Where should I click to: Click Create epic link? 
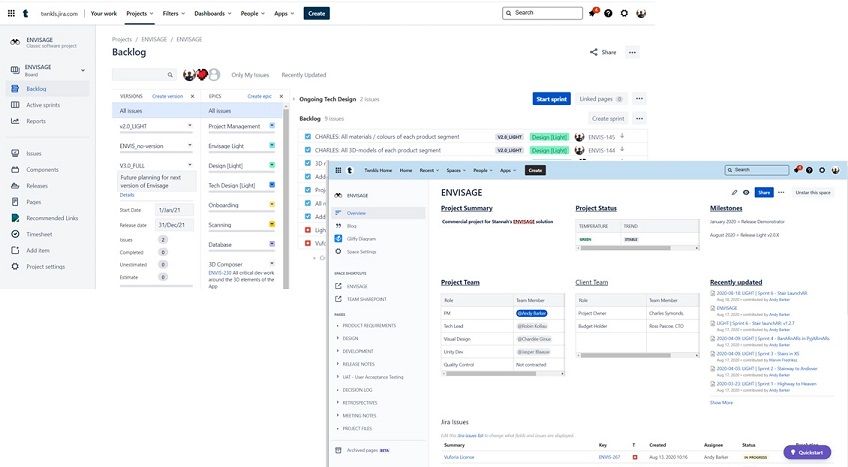[x=260, y=96]
